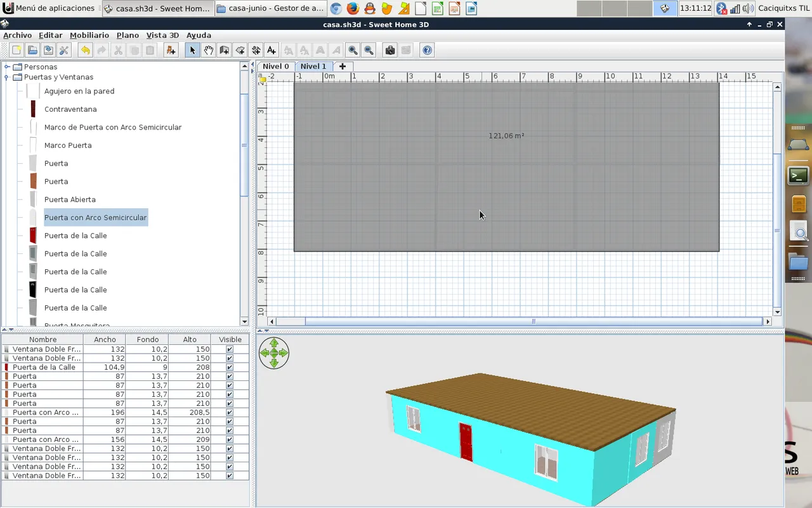Viewport: 812px width, 508px height.
Task: Select the Create walls tool
Action: click(x=224, y=50)
